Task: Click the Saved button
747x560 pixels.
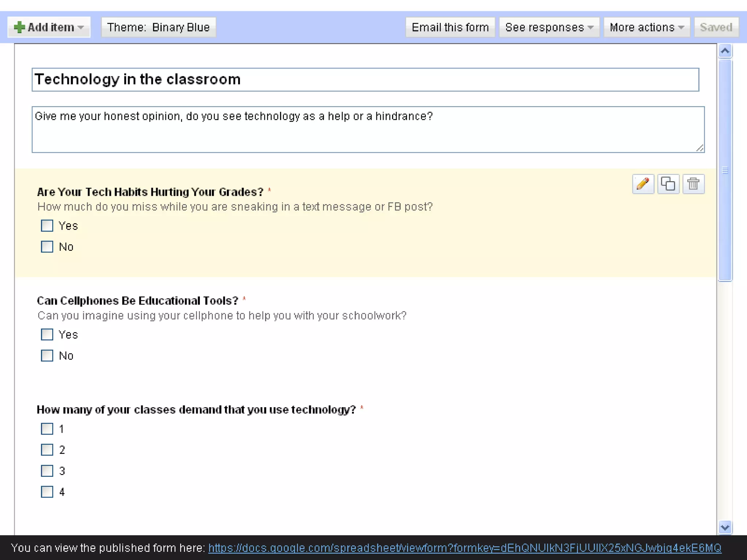Action: click(x=716, y=27)
